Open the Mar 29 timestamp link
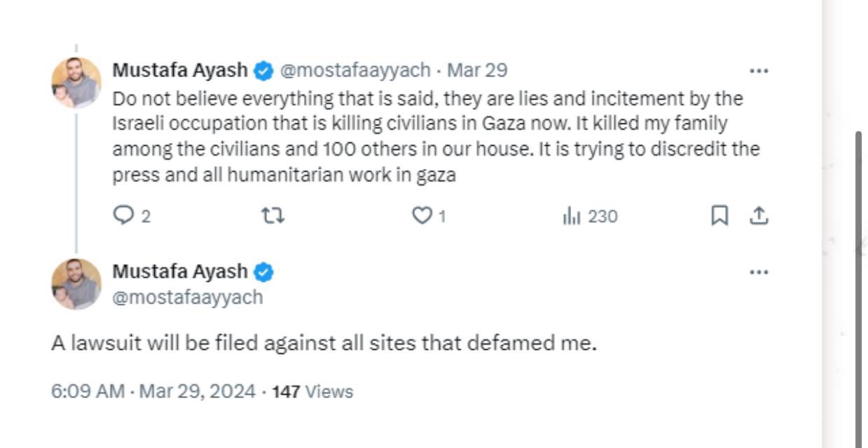Viewport: 868px width, 448px height. [477, 71]
